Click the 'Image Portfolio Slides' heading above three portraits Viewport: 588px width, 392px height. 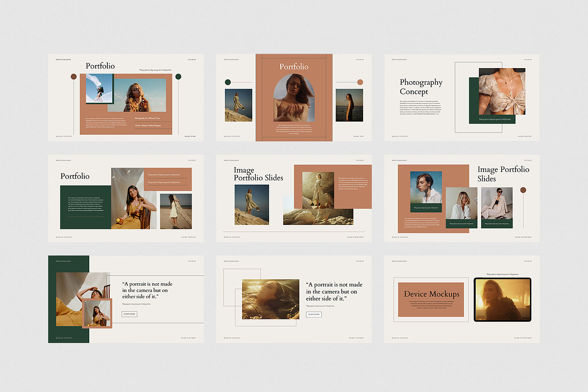[503, 174]
